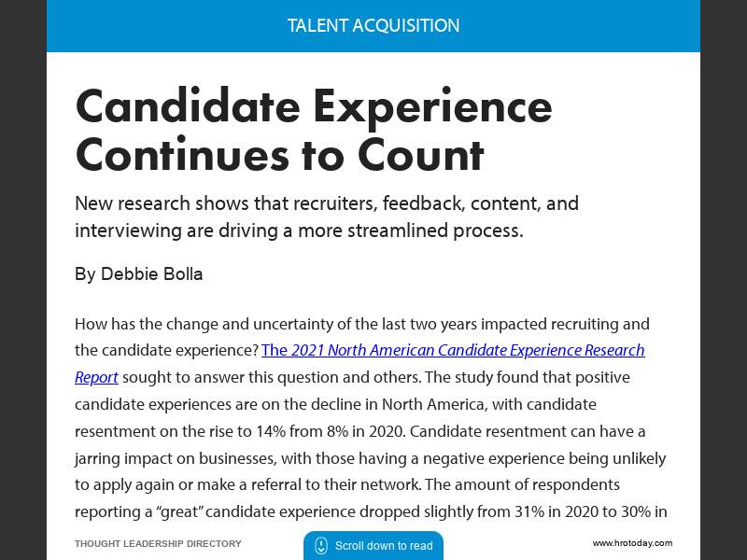Click the headline words "Candidate Experience"
Screen dimensions: 747x560
[x=314, y=107]
